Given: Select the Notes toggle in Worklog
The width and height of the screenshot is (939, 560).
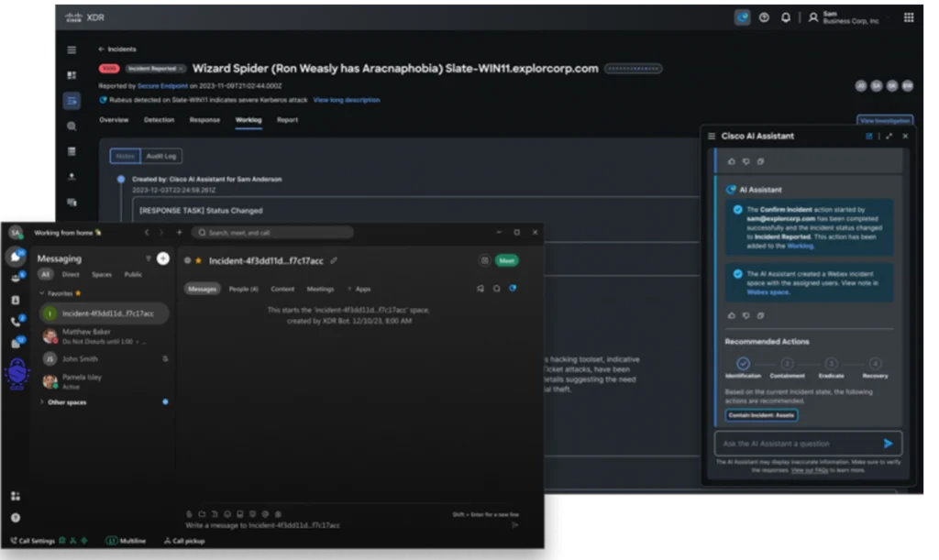Looking at the screenshot, I should [125, 156].
